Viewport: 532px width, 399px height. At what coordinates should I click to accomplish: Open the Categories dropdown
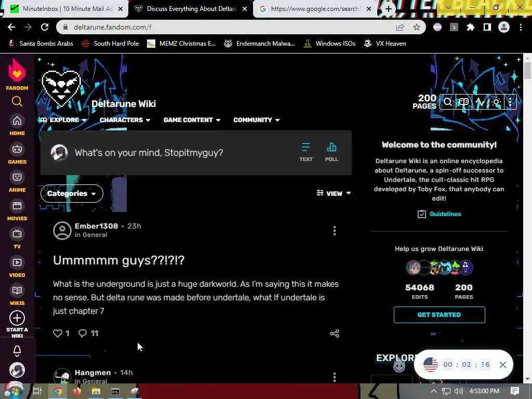tap(72, 193)
